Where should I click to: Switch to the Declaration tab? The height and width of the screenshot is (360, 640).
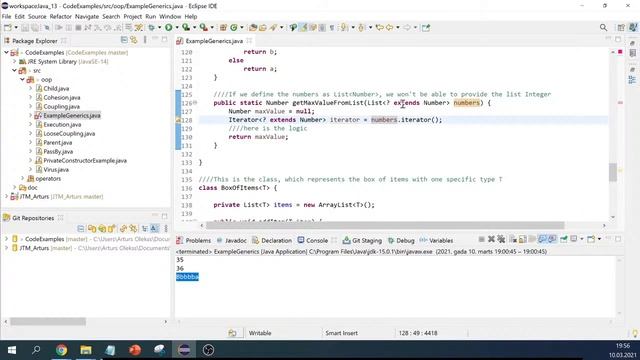[272, 240]
